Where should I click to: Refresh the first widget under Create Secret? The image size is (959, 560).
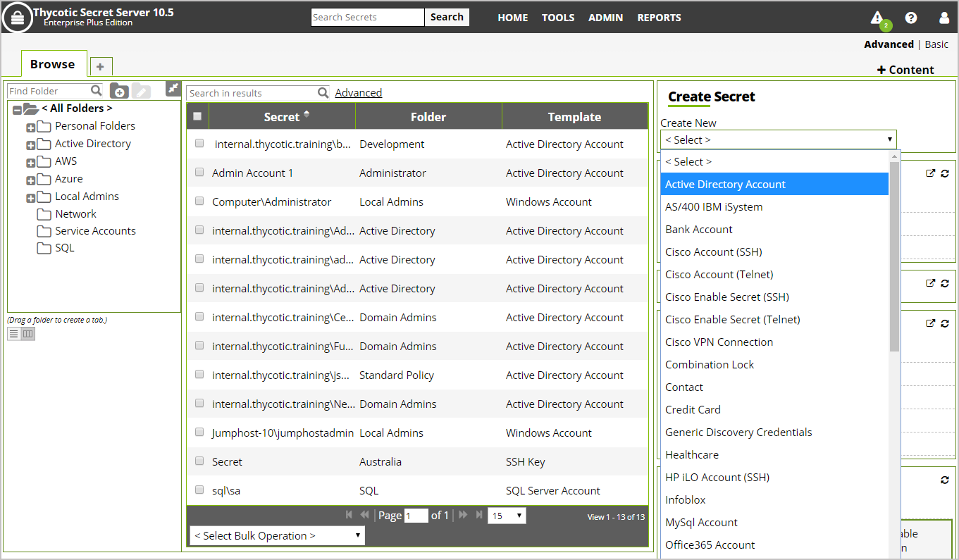click(x=945, y=173)
